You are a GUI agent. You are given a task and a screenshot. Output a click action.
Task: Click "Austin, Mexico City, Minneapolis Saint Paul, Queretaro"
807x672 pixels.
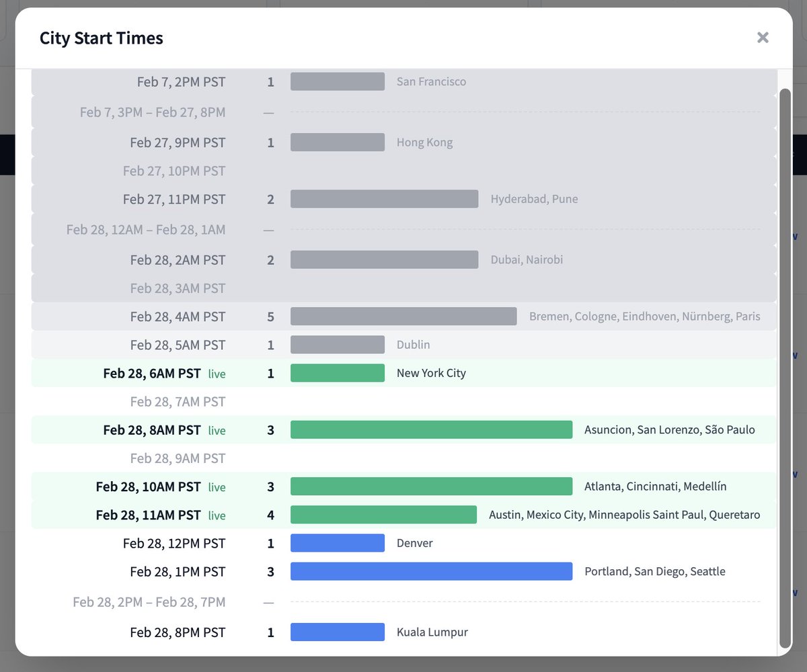[x=625, y=515]
